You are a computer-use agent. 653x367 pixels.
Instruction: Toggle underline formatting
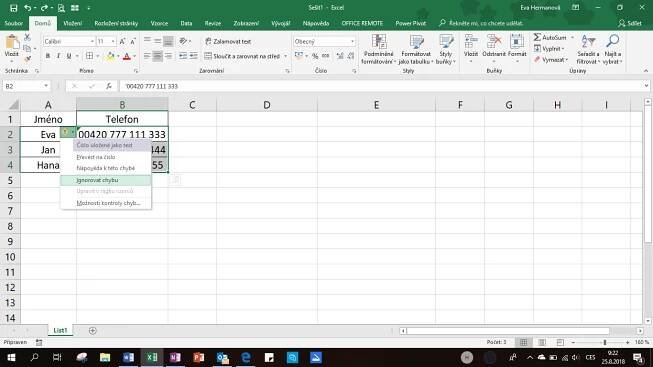69,56
